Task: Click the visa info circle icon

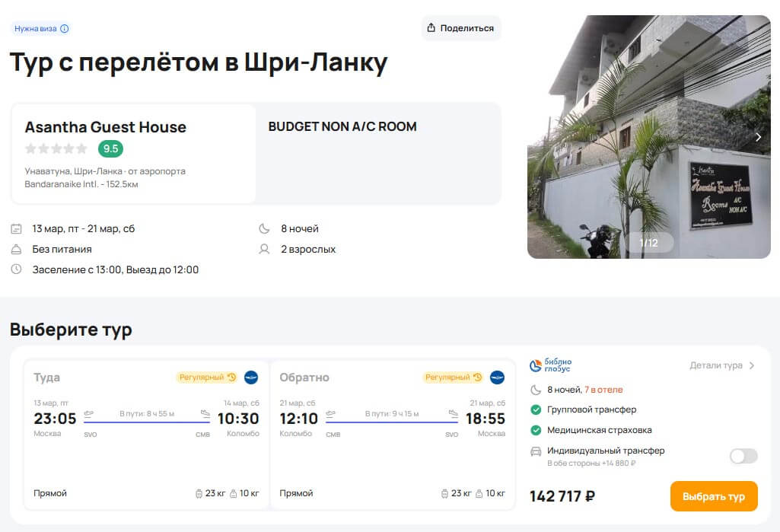Action: point(65,29)
